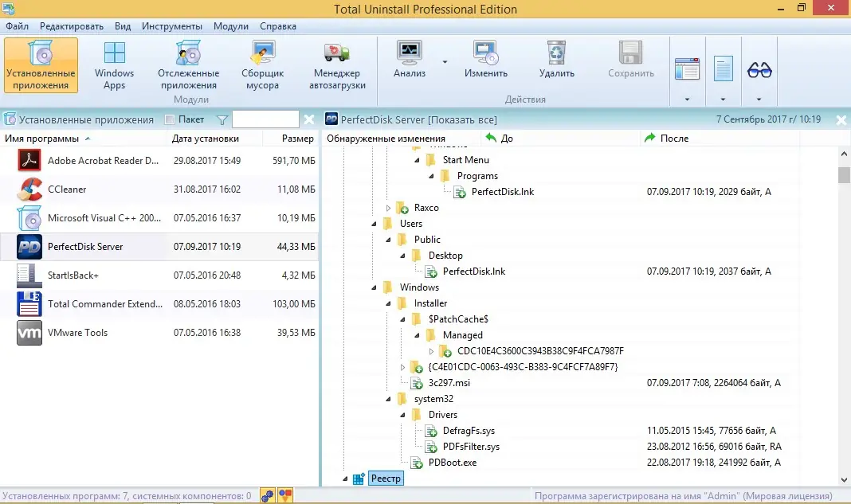Click the Анализ action icon

410,53
